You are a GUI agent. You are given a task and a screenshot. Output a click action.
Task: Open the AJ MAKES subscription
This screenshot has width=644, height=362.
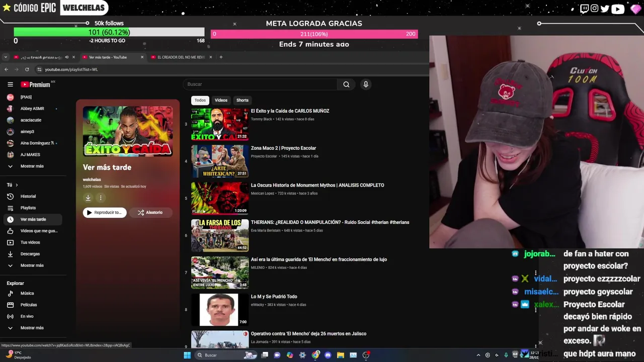pos(33,154)
